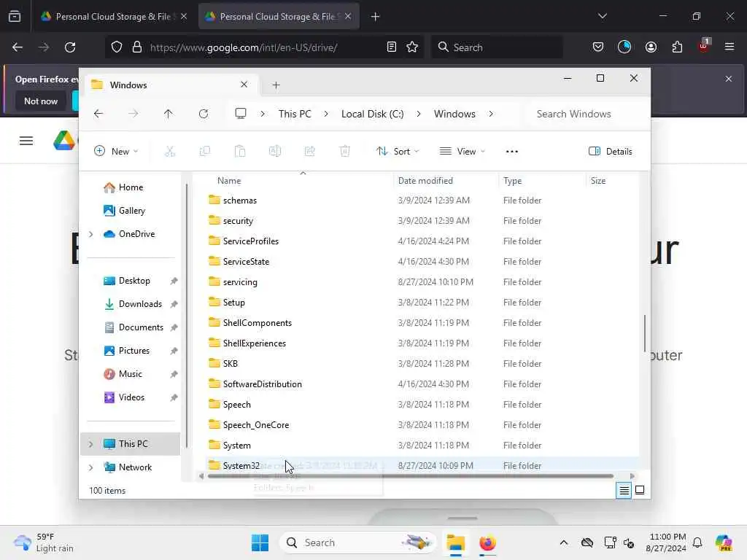Add a new File Explorer tab
The image size is (747, 560).
tap(276, 85)
